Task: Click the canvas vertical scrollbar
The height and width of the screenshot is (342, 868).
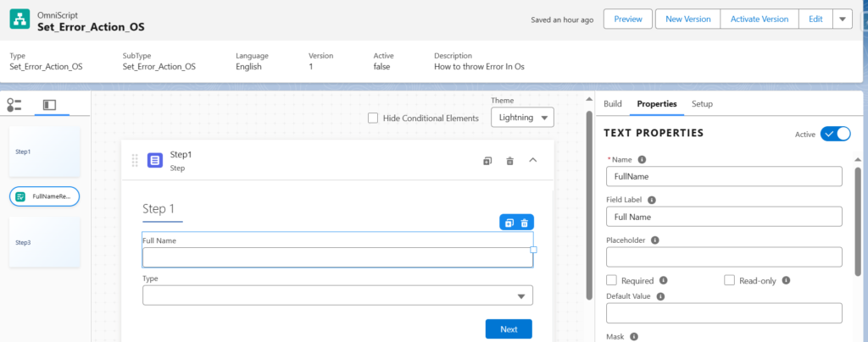Action: pyautogui.click(x=589, y=204)
